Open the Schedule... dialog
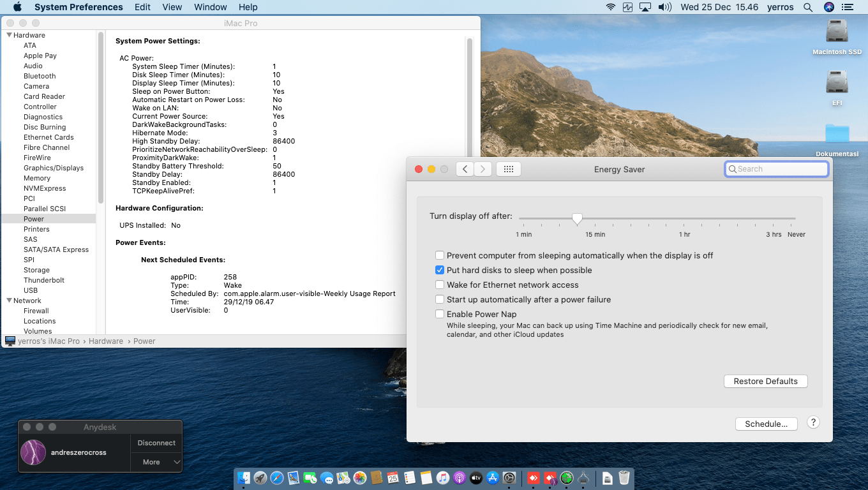Viewport: 868px width, 490px height. (766, 424)
